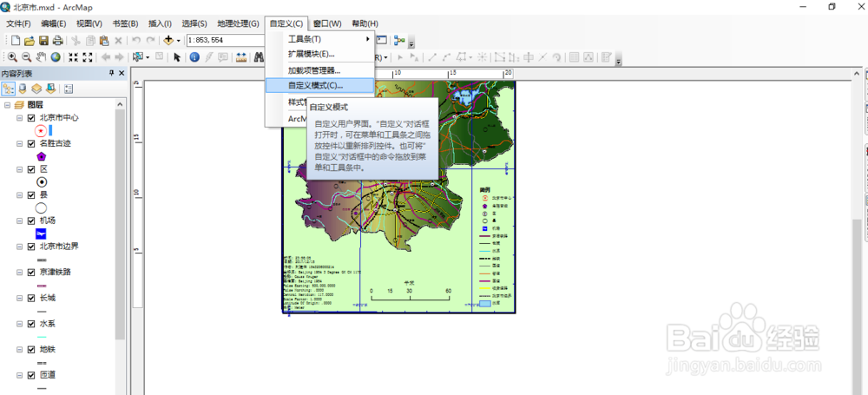Collapse the 北京市中心 layer node
Image resolution: width=868 pixels, height=395 pixels.
pyautogui.click(x=19, y=118)
